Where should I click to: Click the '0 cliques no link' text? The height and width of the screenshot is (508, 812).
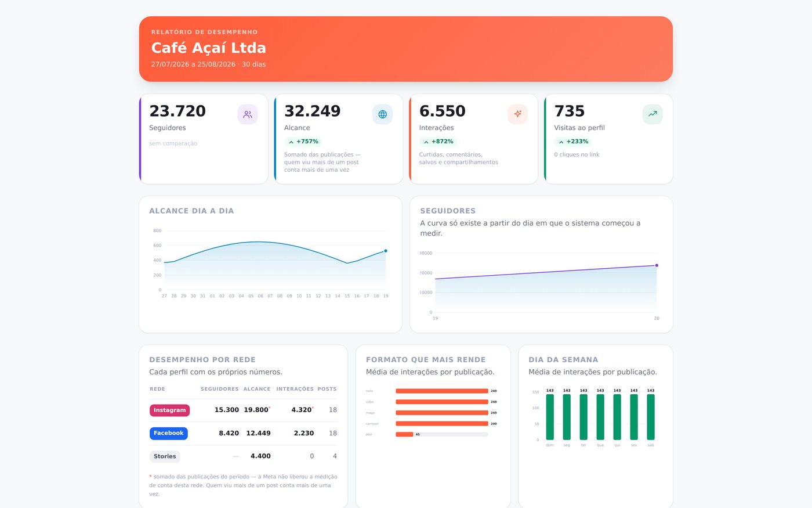(x=577, y=154)
